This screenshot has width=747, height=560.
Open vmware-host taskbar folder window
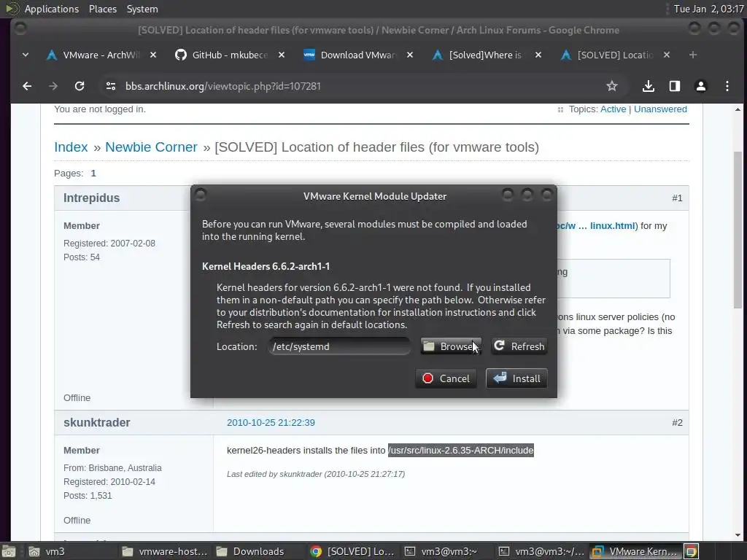pos(165,551)
